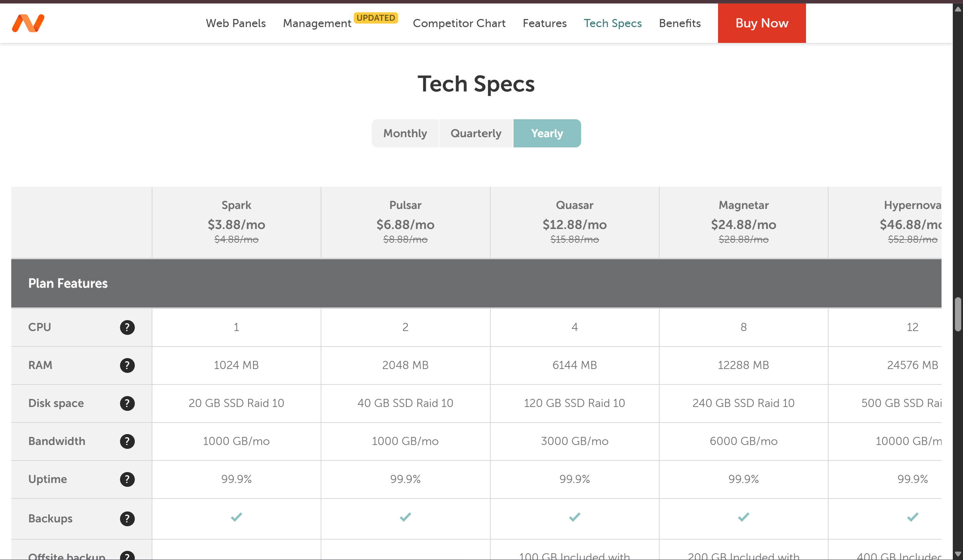Go to Web Panels section
This screenshot has width=963, height=560.
pyautogui.click(x=236, y=23)
